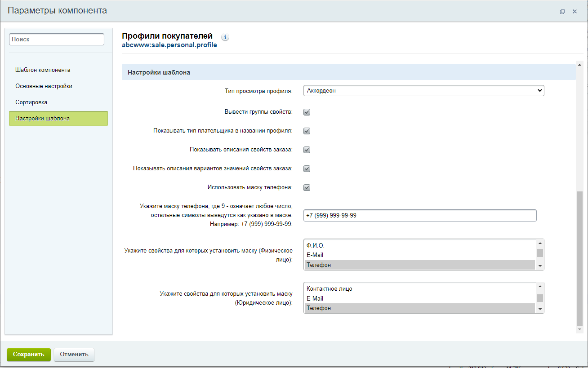Toggle the Вывести группы свойств checkbox
Image resolution: width=588 pixels, height=368 pixels.
tap(307, 112)
